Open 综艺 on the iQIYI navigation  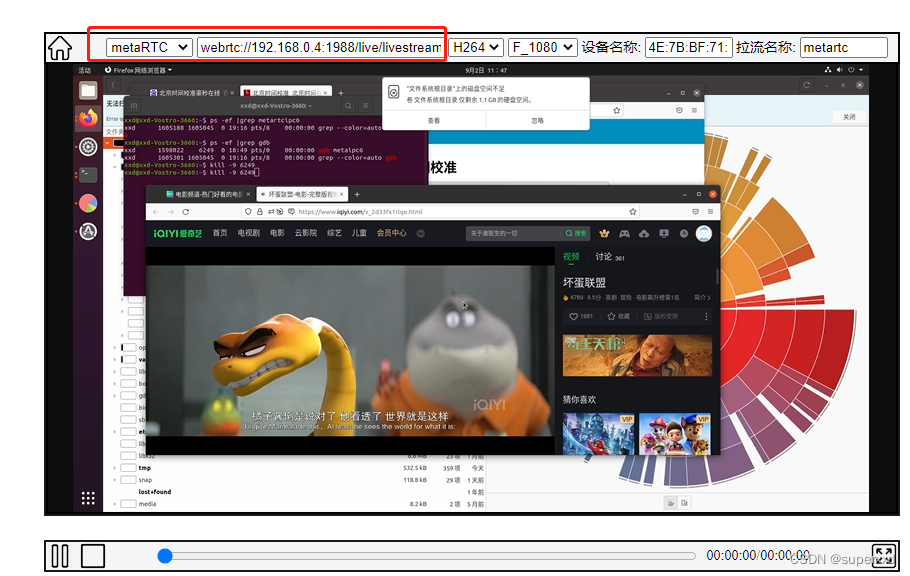point(334,233)
